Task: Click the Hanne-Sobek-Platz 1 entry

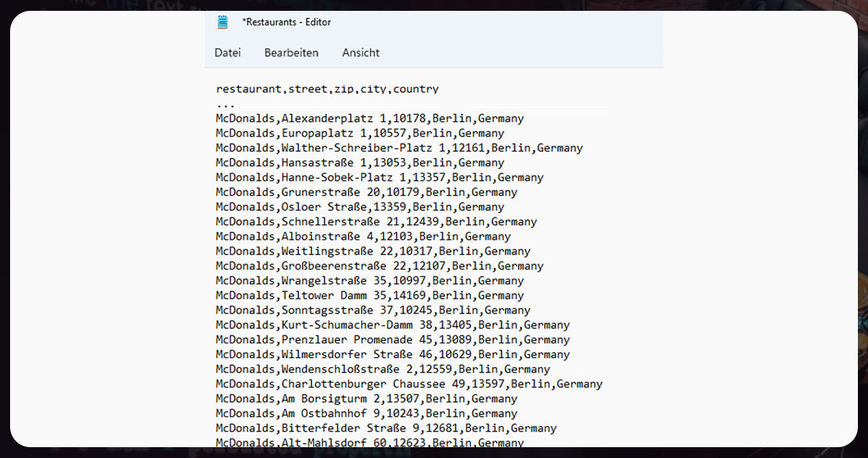Action: tap(379, 178)
